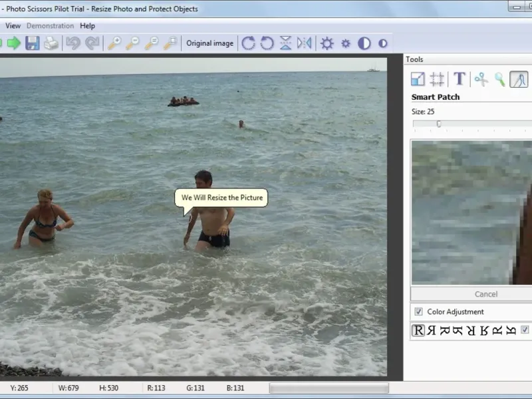
Task: Select the Text tool in Tools panel
Action: pos(460,78)
